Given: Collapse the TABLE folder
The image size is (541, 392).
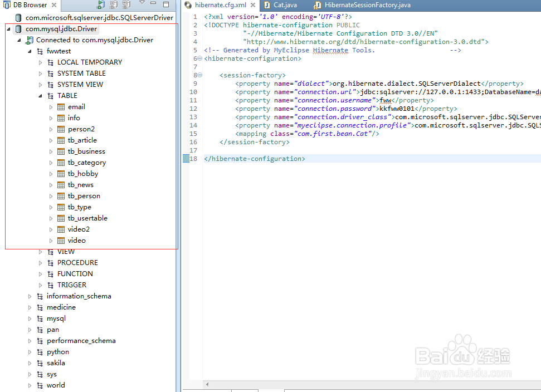Looking at the screenshot, I should click(40, 96).
